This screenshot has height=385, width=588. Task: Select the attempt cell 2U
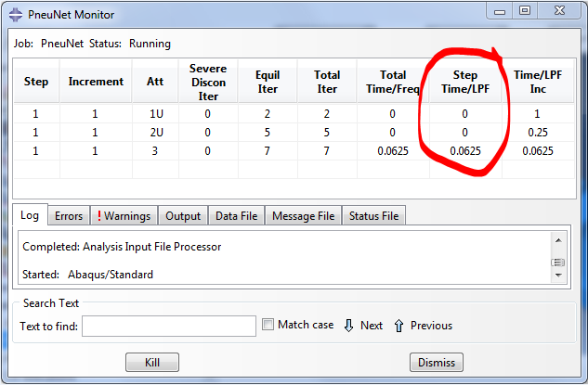click(156, 133)
